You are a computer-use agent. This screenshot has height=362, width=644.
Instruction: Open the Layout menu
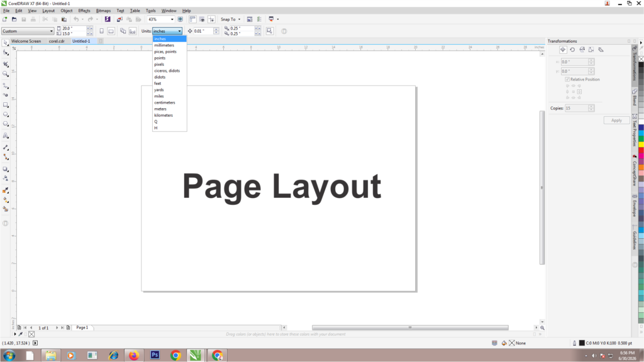(48, 11)
